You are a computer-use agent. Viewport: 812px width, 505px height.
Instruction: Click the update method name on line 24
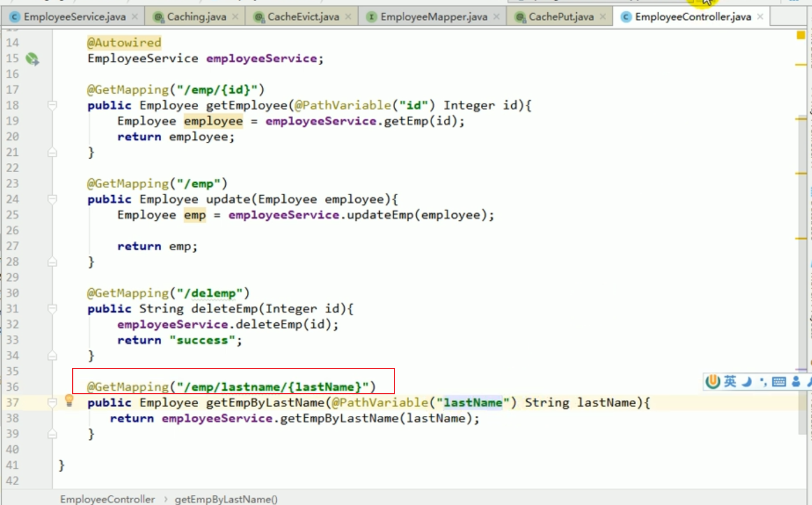click(228, 199)
